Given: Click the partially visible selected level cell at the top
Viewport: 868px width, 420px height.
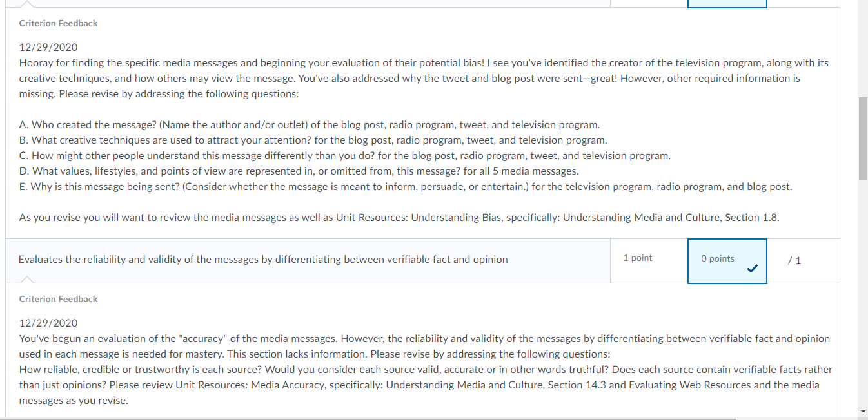Looking at the screenshot, I should (x=727, y=4).
